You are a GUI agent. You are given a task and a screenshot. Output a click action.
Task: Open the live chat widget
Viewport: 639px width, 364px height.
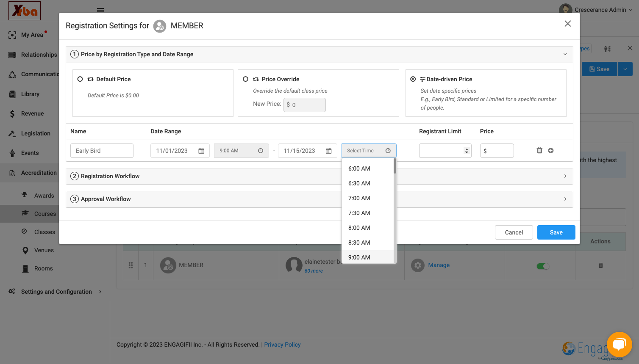click(x=619, y=345)
